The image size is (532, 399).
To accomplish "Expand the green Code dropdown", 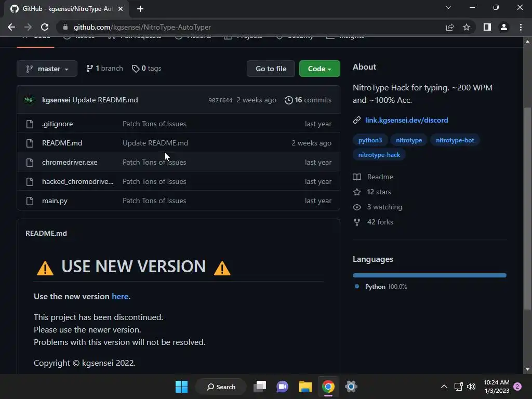I will (320, 69).
